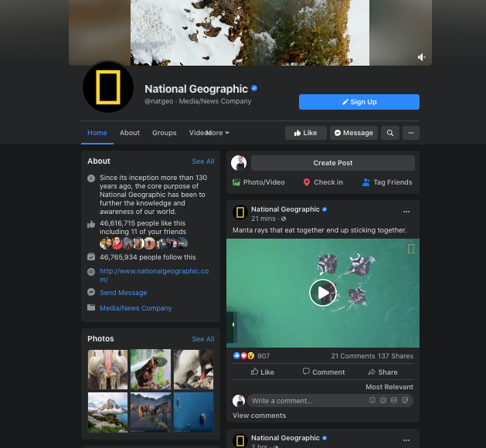The width and height of the screenshot is (486, 448).
Task: Open the 907 reactions count
Action: coord(263,356)
